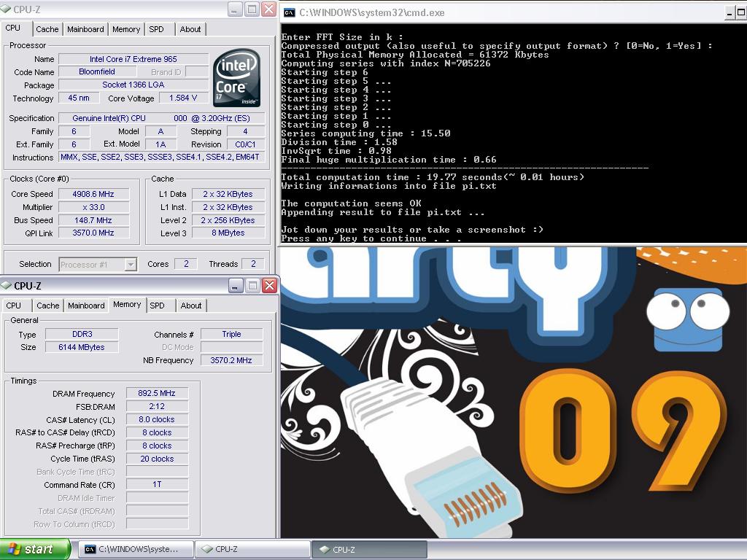
Task: Click 'Total computation time : 19.77 seconds' line
Action: (433, 177)
